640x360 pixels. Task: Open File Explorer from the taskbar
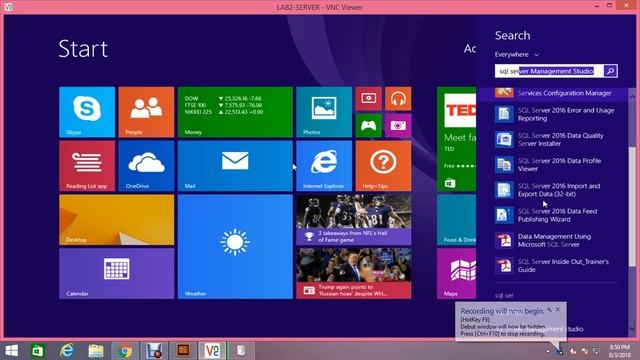(96, 351)
